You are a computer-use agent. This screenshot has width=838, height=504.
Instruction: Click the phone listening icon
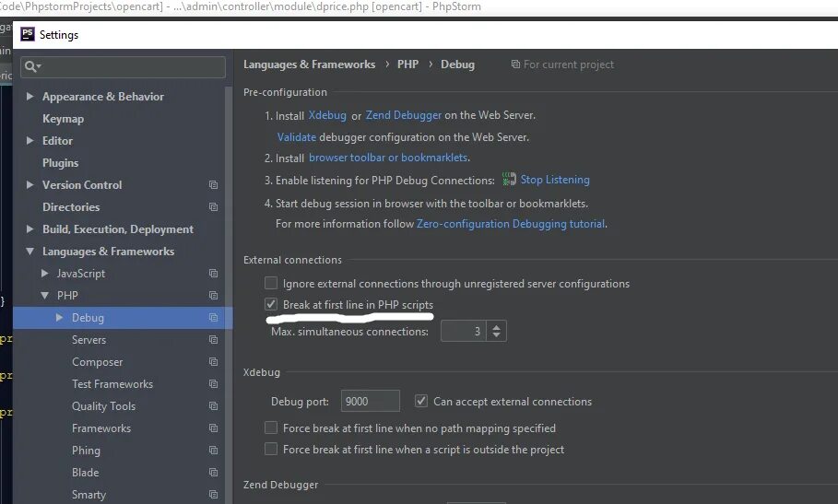tap(509, 180)
